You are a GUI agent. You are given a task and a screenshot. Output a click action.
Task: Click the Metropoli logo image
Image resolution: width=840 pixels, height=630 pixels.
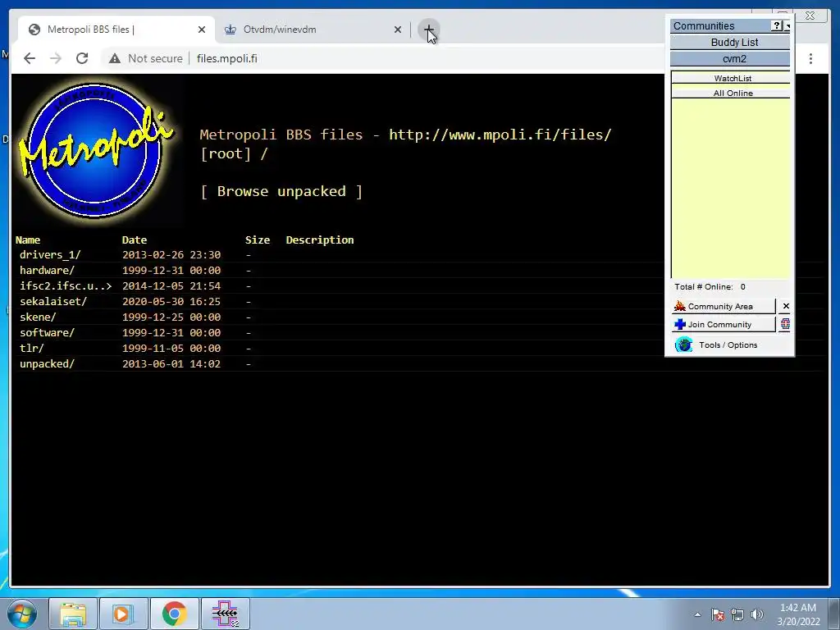pyautogui.click(x=96, y=150)
